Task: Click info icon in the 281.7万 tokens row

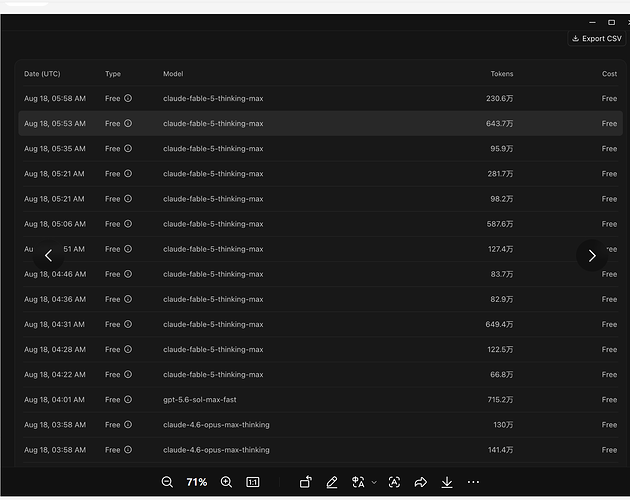Action: coord(128,174)
